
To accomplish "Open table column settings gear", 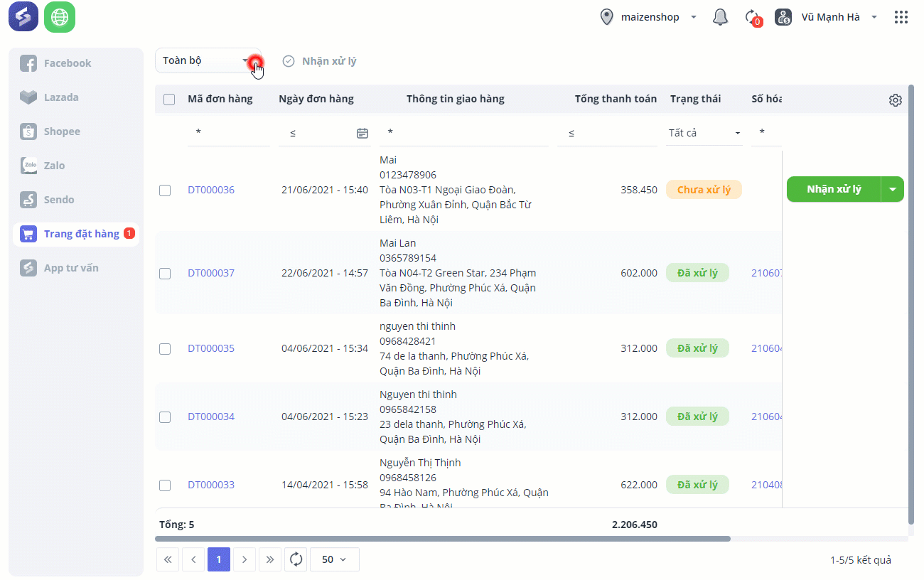I will click(895, 100).
